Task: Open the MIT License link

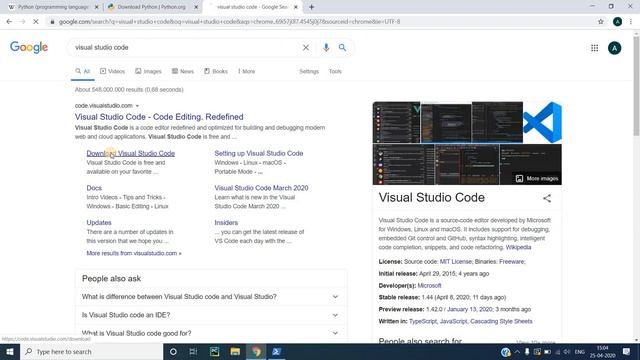Action: [456, 262]
